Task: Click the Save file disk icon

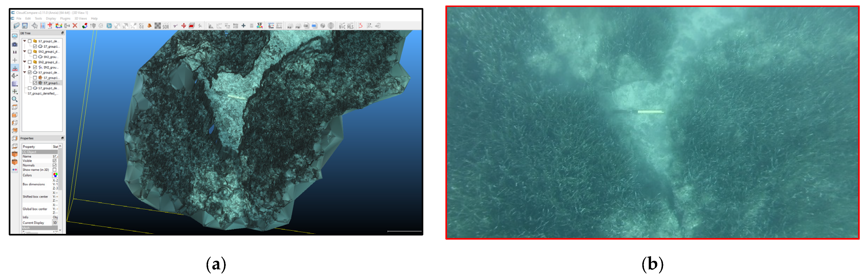Action: (x=25, y=26)
